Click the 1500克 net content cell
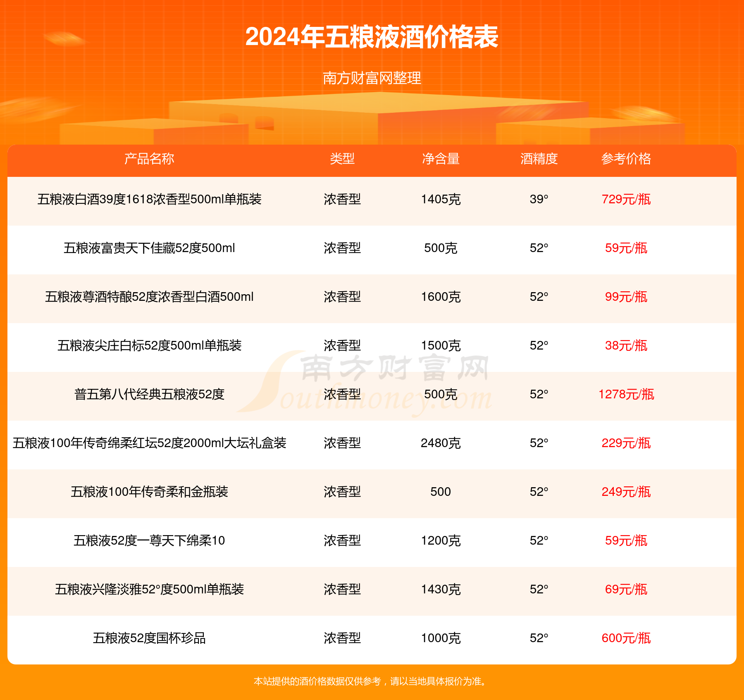The width and height of the screenshot is (744, 700). click(441, 345)
